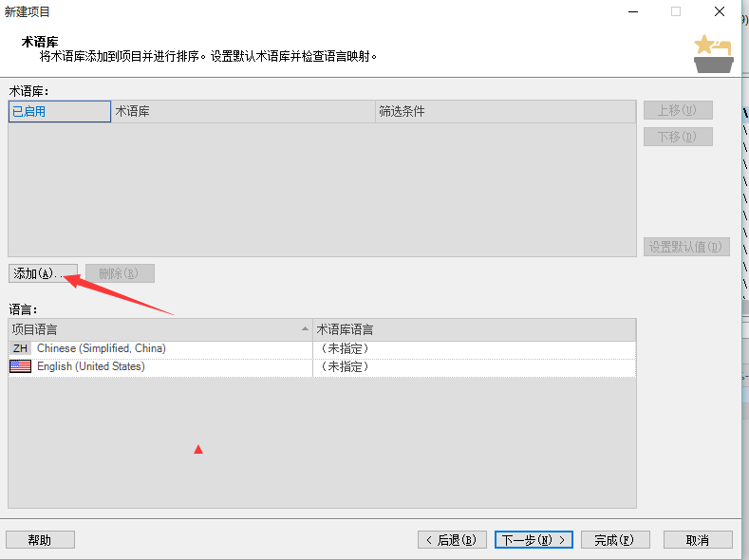
Task: Go back with 后退(B) button
Action: [x=453, y=539]
